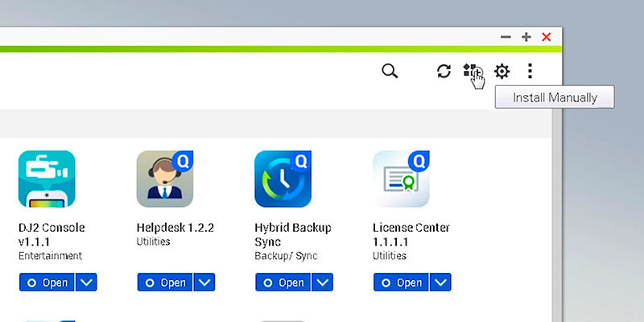Expand Helpdesk Open dropdown arrow
Image resolution: width=644 pixels, height=322 pixels.
click(x=204, y=283)
